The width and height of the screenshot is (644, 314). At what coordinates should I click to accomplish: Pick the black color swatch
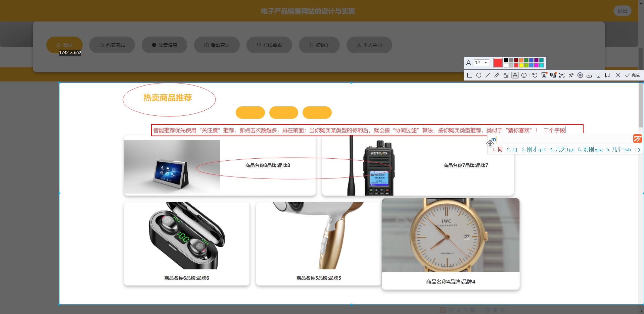click(506, 60)
